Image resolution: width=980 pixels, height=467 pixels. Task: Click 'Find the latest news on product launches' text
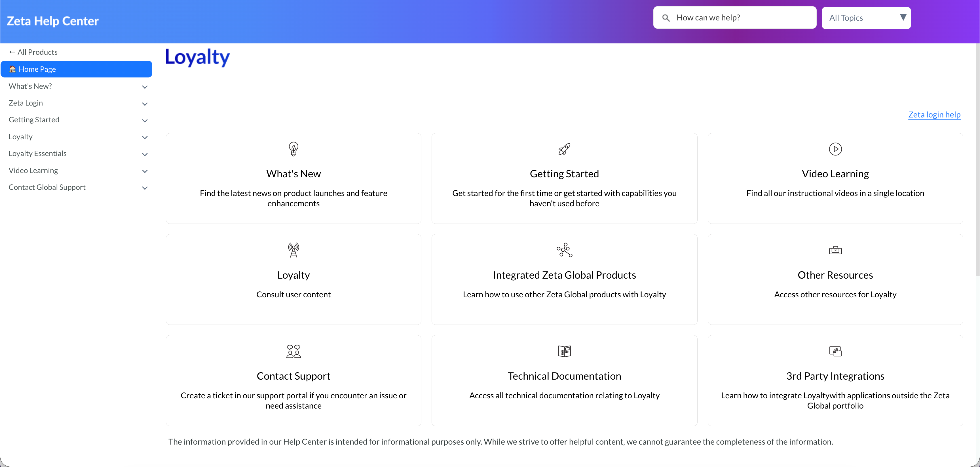[293, 198]
